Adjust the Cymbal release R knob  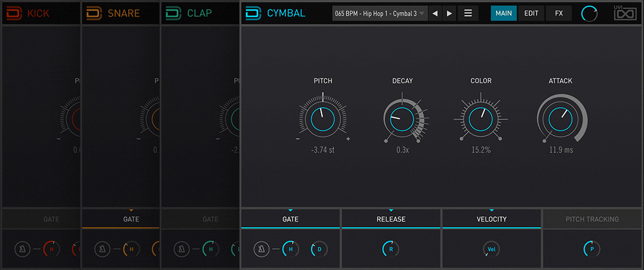391,249
